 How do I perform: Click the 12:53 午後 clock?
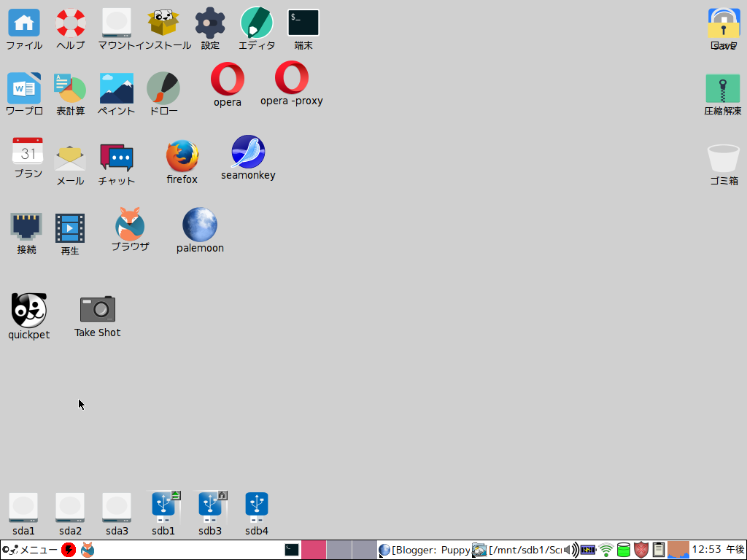click(x=718, y=550)
